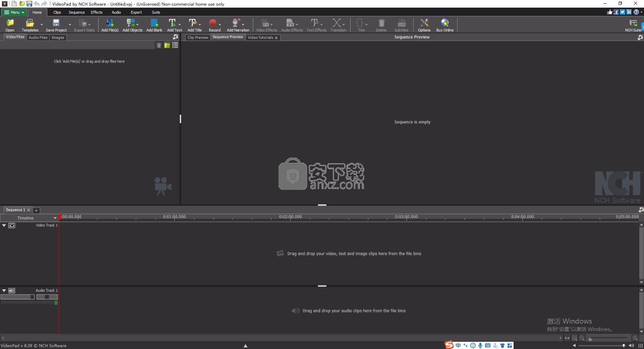This screenshot has width=644, height=349.
Task: Toggle Video Track 1 visibility eye
Action: 12,225
